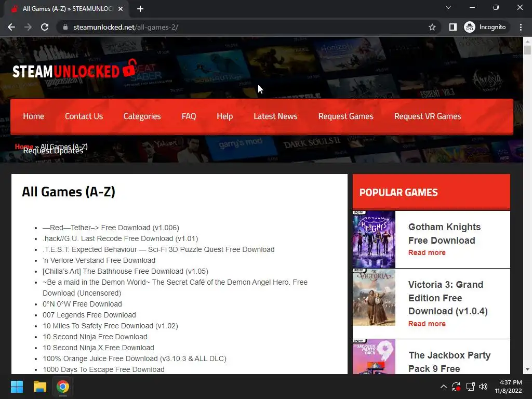Viewport: 532px width, 399px height.
Task: Open the Latest News nav item
Action: (275, 116)
